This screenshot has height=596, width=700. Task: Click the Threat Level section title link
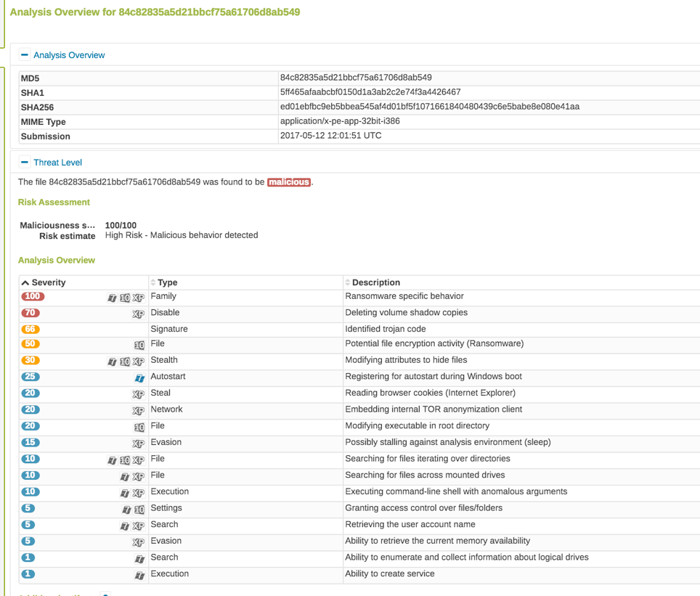(57, 163)
